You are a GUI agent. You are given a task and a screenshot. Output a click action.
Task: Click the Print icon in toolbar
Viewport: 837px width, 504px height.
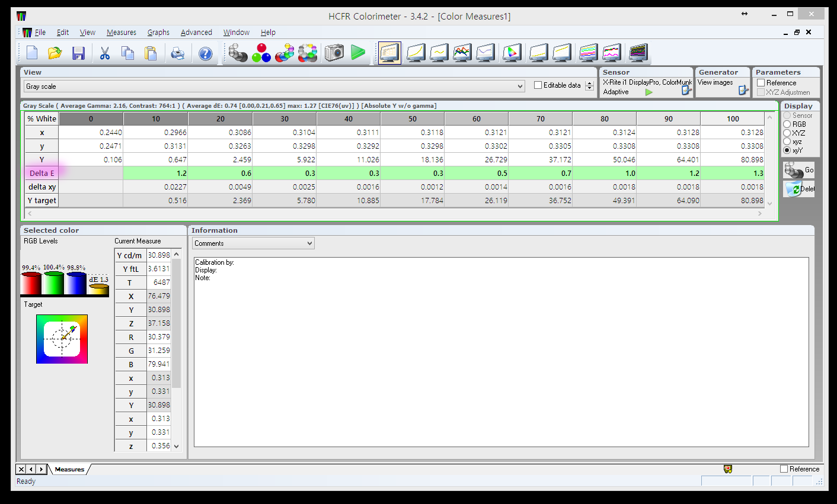coord(177,54)
